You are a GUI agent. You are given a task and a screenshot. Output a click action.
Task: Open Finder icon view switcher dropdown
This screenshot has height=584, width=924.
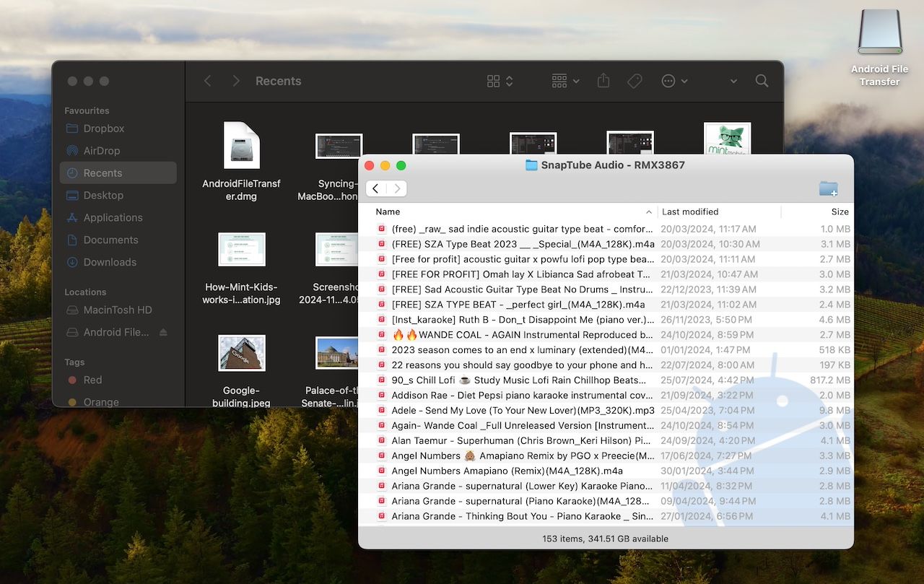(500, 81)
